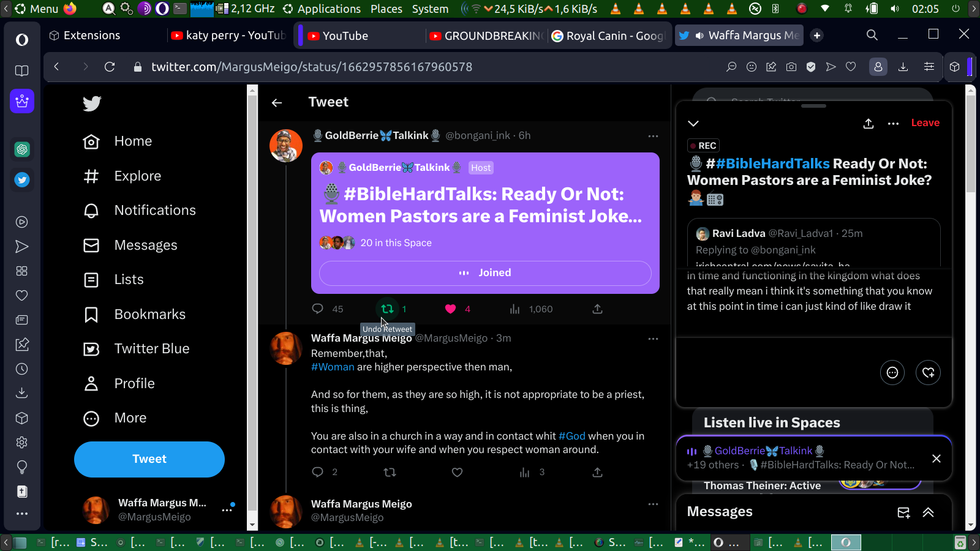Open GoldBerrie's profile avatar on tweet
980x551 pixels.
click(x=286, y=146)
